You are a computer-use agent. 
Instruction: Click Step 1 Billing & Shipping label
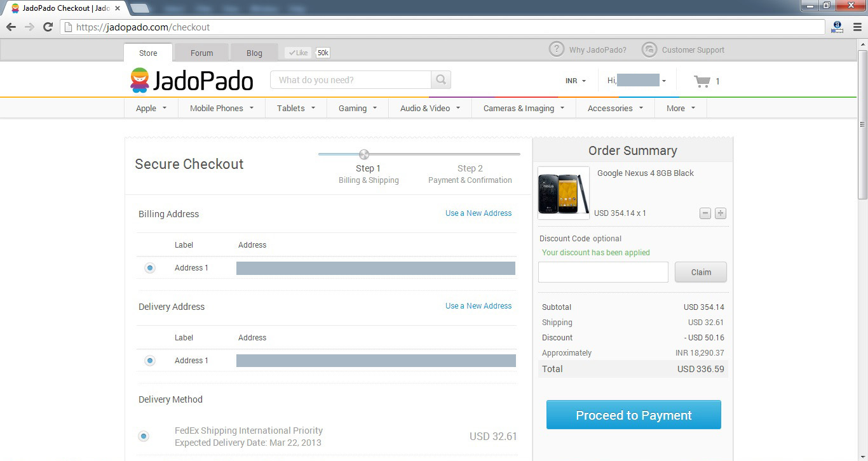tap(369, 174)
